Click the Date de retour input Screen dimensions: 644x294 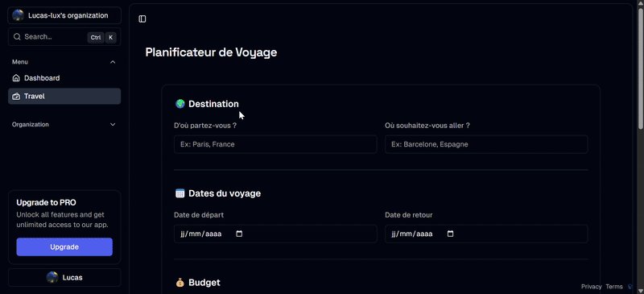click(x=486, y=234)
